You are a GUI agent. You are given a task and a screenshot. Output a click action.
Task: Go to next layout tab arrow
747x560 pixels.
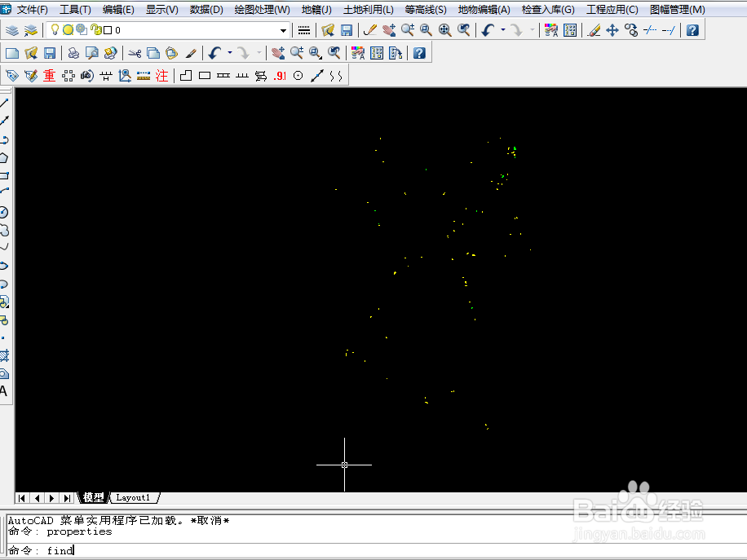pos(52,498)
